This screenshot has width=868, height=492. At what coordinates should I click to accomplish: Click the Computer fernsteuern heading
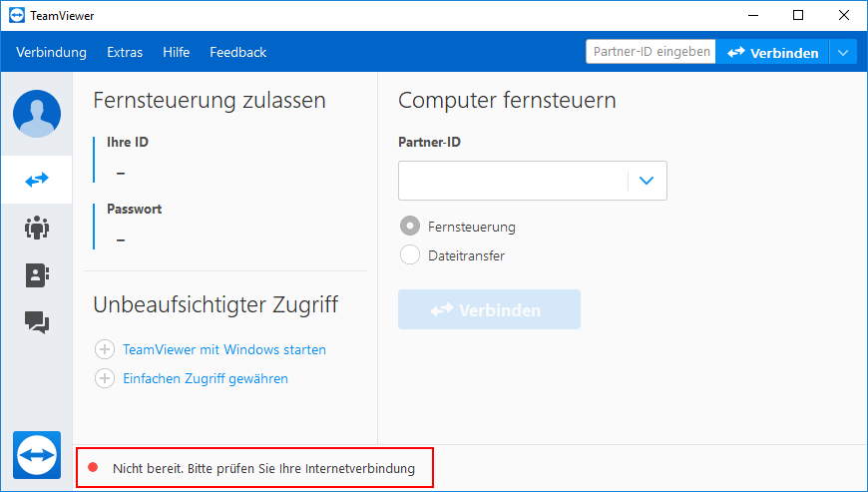[x=507, y=100]
